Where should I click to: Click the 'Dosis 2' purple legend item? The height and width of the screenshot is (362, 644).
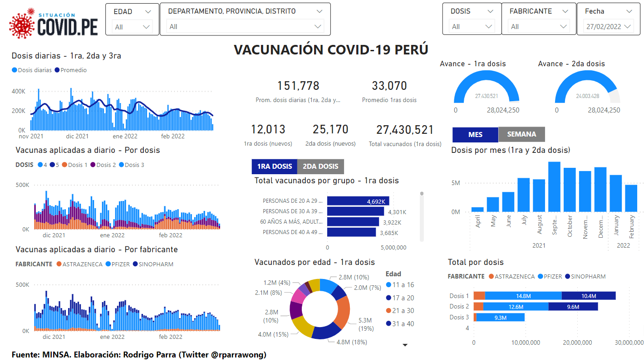pos(103,165)
